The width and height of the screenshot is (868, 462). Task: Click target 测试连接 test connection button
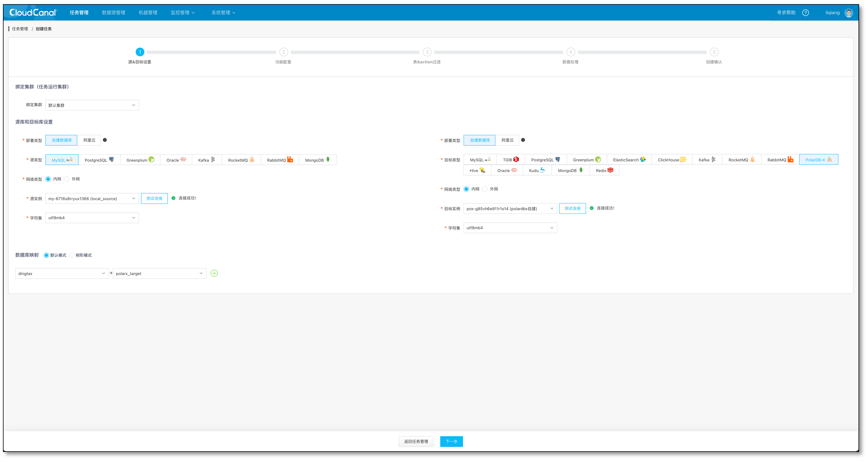click(x=572, y=208)
